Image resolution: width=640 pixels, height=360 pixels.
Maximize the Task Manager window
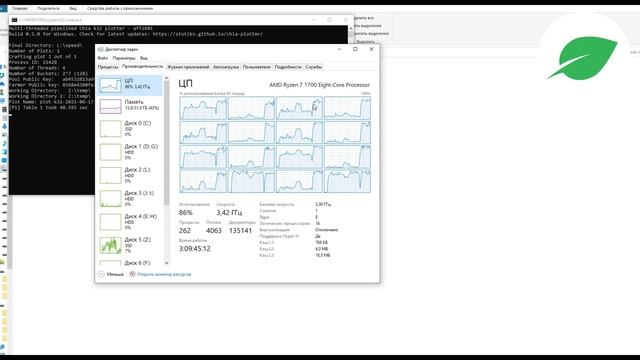point(355,49)
